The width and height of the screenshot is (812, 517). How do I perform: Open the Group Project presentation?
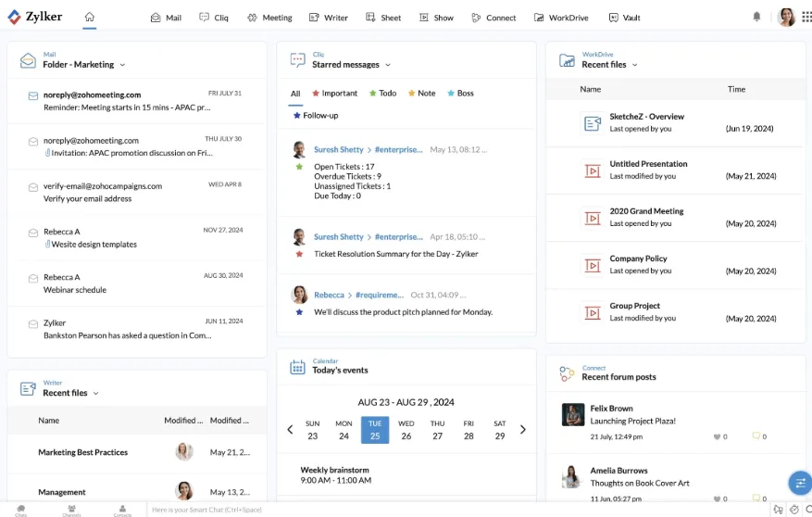point(675,312)
